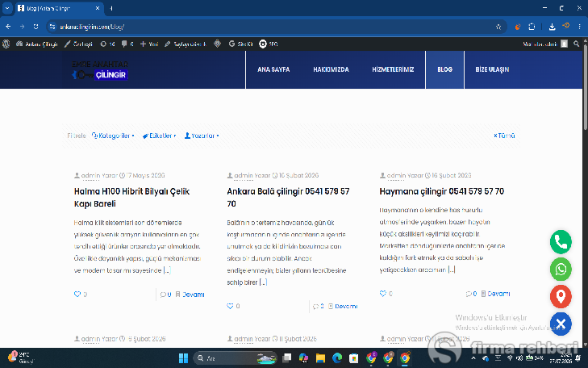
Task: Expand the Kategoriler filter dropdown
Action: pyautogui.click(x=113, y=136)
